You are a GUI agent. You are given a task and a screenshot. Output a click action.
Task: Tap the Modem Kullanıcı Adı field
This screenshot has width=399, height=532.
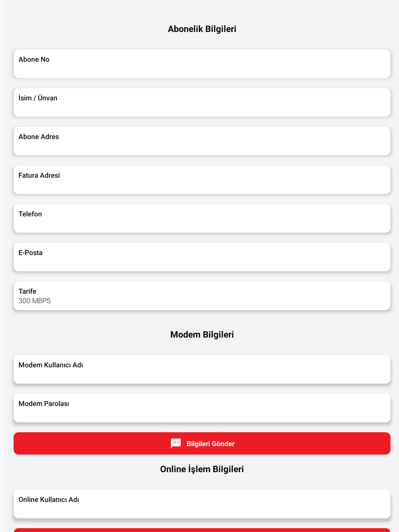(x=202, y=369)
